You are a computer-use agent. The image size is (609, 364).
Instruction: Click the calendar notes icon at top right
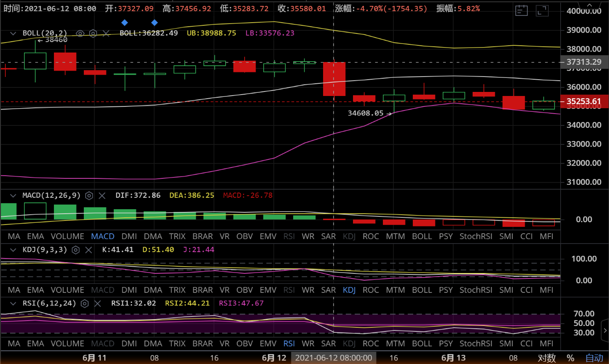[522, 10]
